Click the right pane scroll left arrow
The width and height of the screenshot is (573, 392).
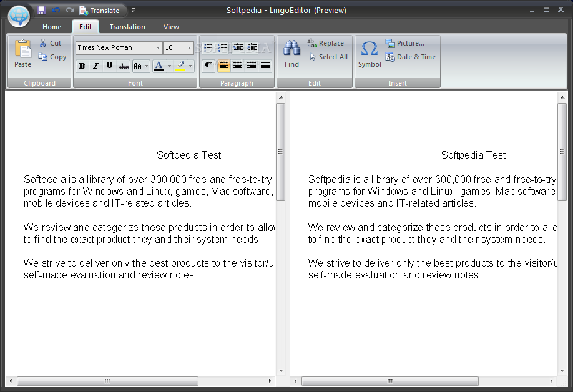[x=295, y=381]
